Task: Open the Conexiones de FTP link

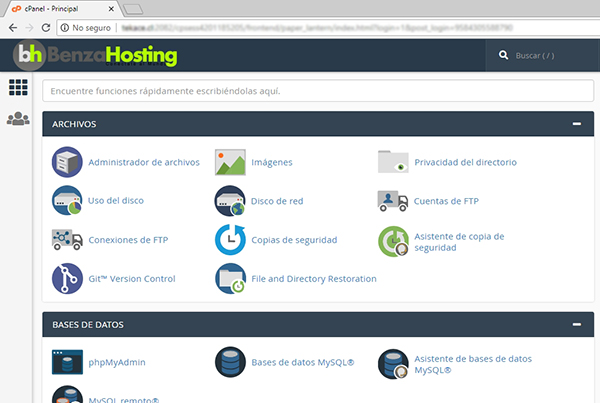Action: point(128,240)
